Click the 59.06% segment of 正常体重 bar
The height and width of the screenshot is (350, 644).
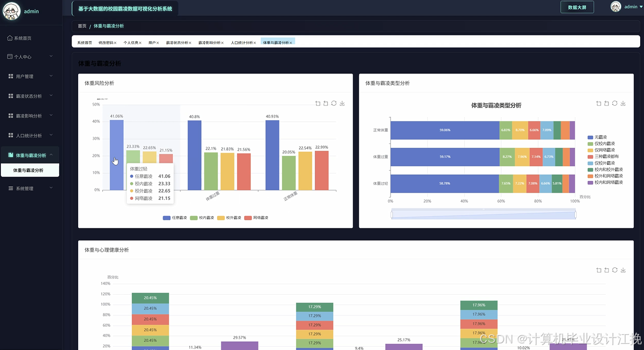pos(445,130)
